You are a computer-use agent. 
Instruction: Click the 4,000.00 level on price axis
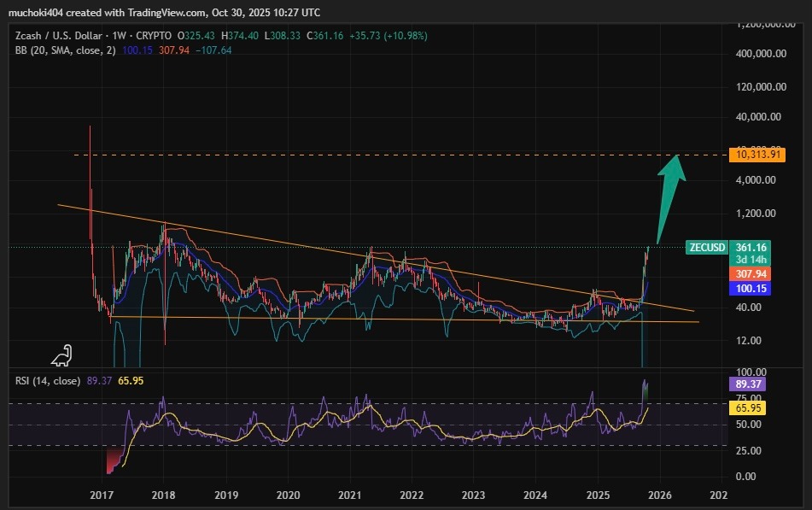click(x=757, y=180)
